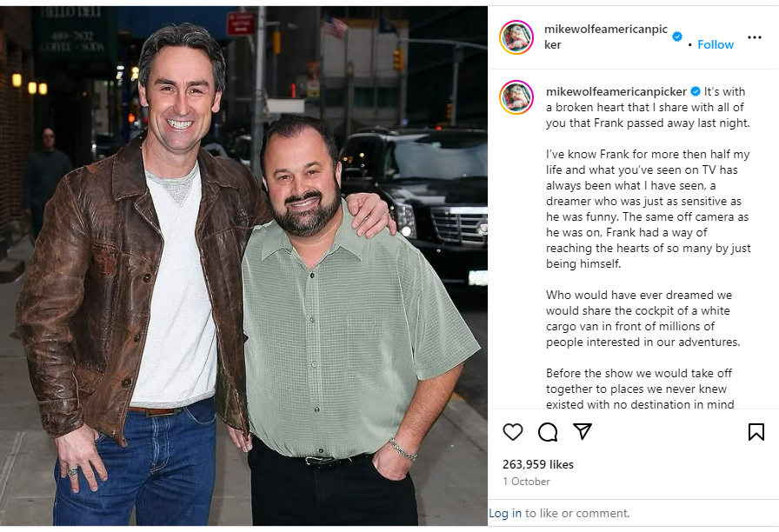Share the post using paper plane icon
Screen dimensions: 779x532
pos(583,431)
